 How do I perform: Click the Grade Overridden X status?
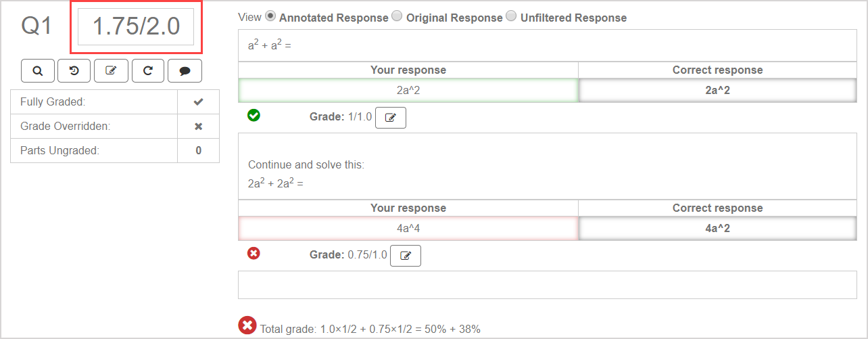198,127
